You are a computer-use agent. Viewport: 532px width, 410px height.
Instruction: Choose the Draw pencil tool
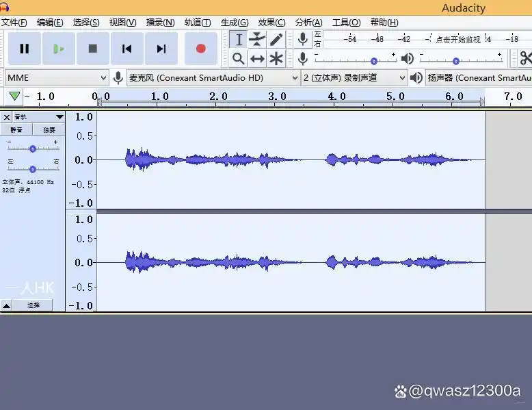(x=276, y=39)
